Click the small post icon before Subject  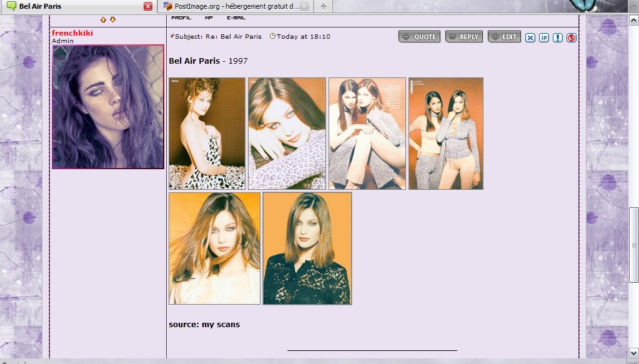(x=172, y=36)
